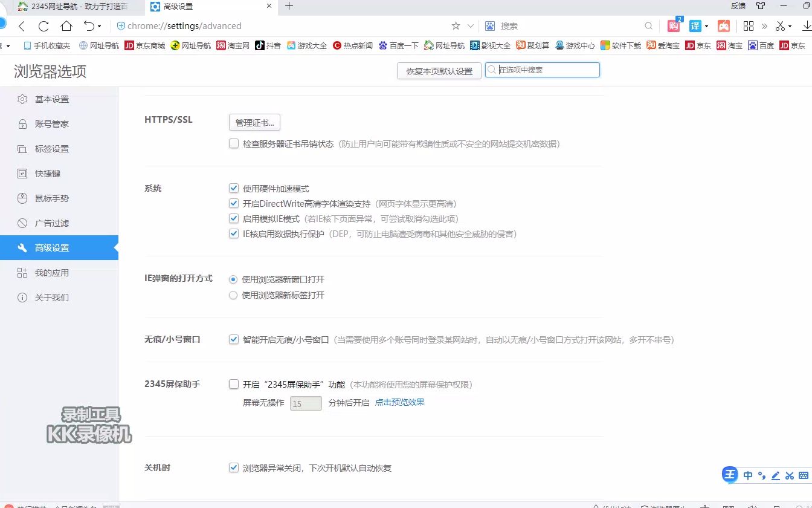Screen dimensions: 812x508
Task: Select 高级设置 in the sidebar
Action: tap(59, 248)
